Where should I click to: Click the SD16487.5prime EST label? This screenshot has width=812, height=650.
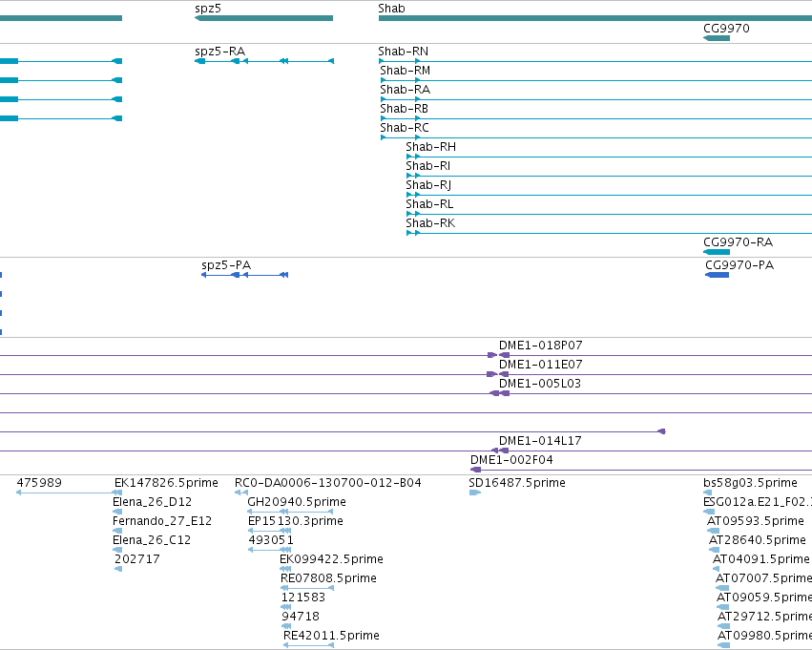(517, 483)
